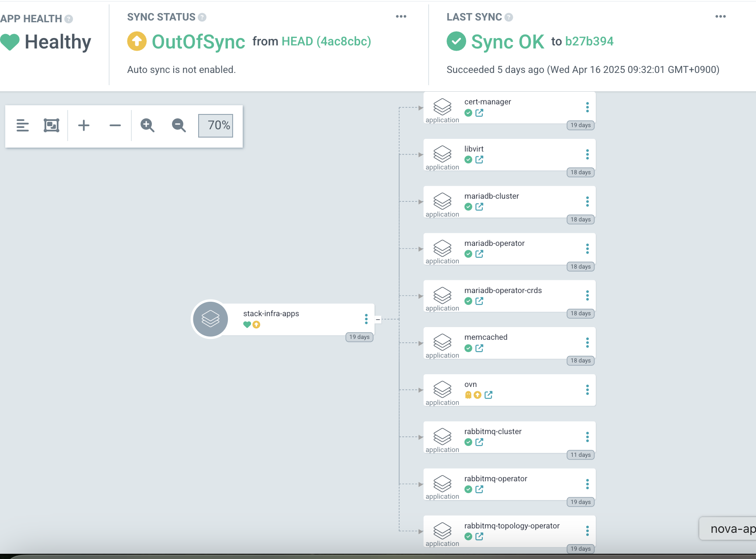Zoom in with the plus magnifier icon

click(84, 125)
